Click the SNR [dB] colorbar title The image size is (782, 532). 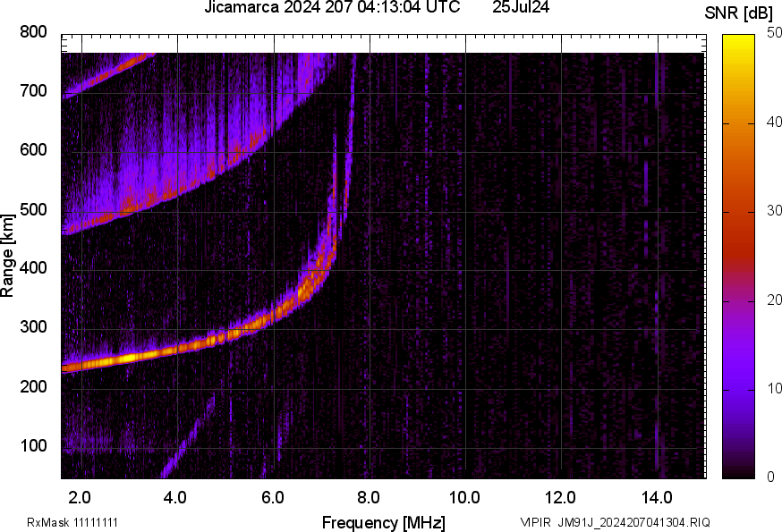click(x=739, y=11)
